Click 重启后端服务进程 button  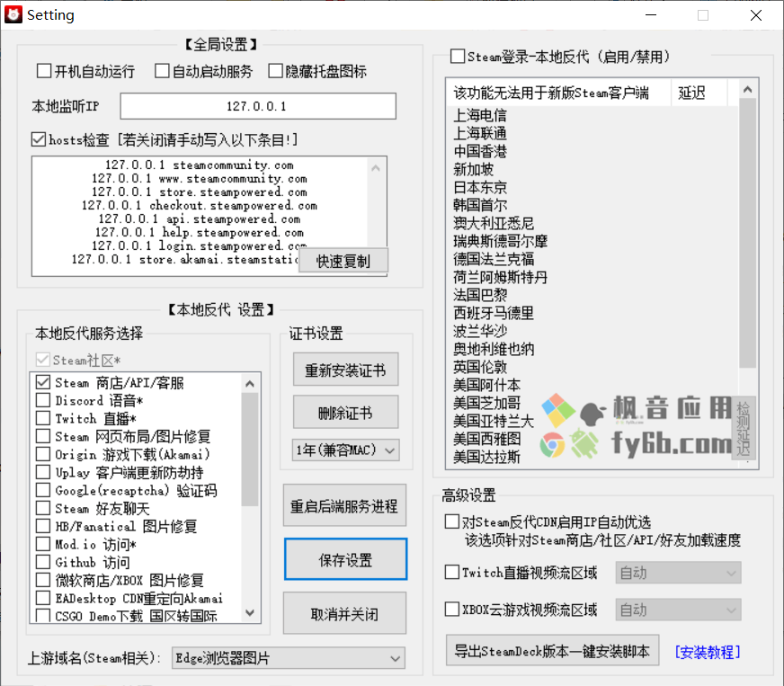[x=344, y=506]
